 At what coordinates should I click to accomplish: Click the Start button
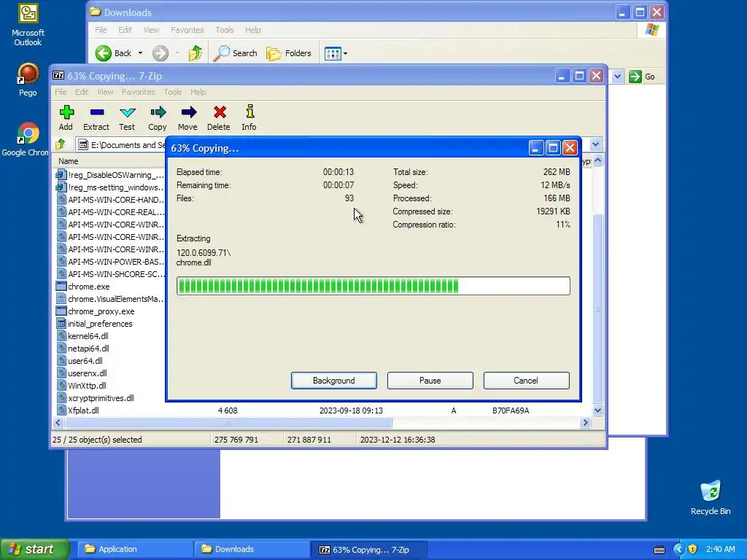(34, 549)
